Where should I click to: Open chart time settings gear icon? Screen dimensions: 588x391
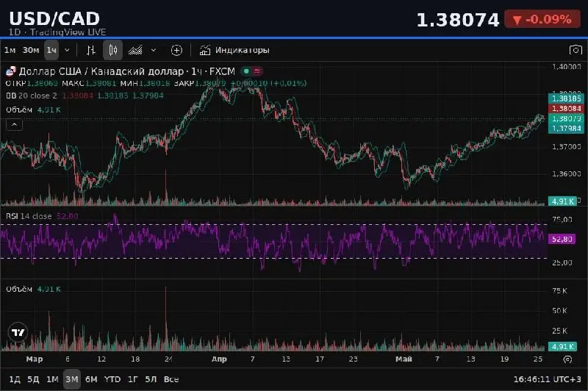567,359
